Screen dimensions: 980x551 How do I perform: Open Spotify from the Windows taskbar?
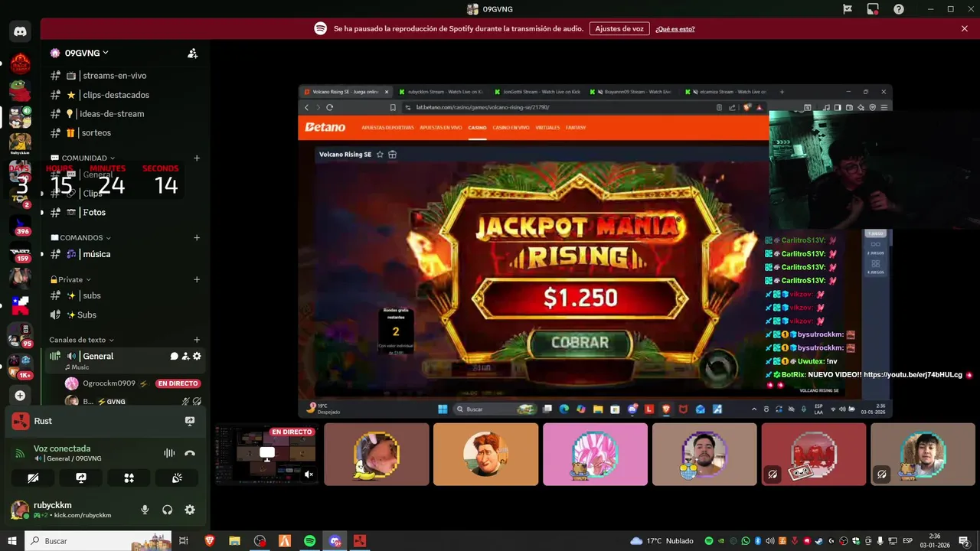[x=309, y=541]
